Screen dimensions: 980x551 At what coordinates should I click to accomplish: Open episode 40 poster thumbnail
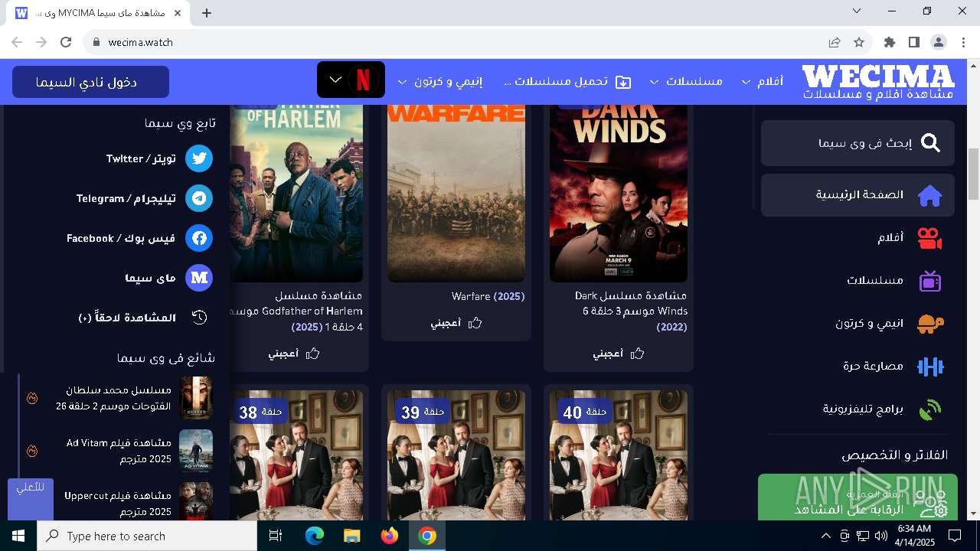point(619,455)
